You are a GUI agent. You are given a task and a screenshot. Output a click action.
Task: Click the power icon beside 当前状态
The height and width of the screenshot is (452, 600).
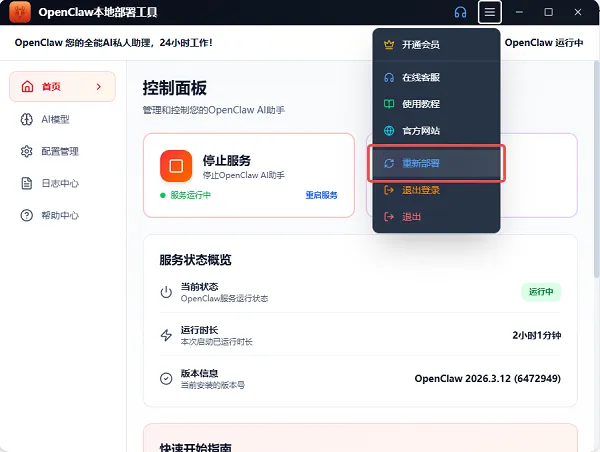coord(166,292)
